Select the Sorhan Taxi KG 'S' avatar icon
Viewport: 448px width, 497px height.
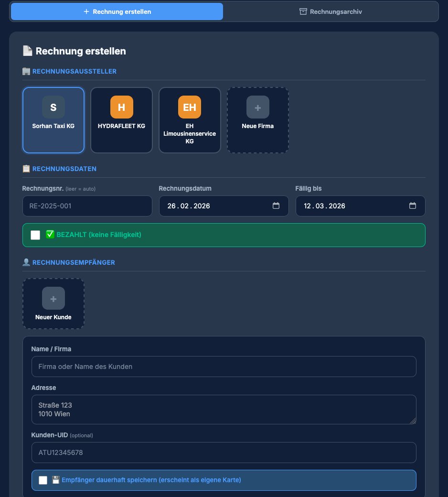click(53, 107)
